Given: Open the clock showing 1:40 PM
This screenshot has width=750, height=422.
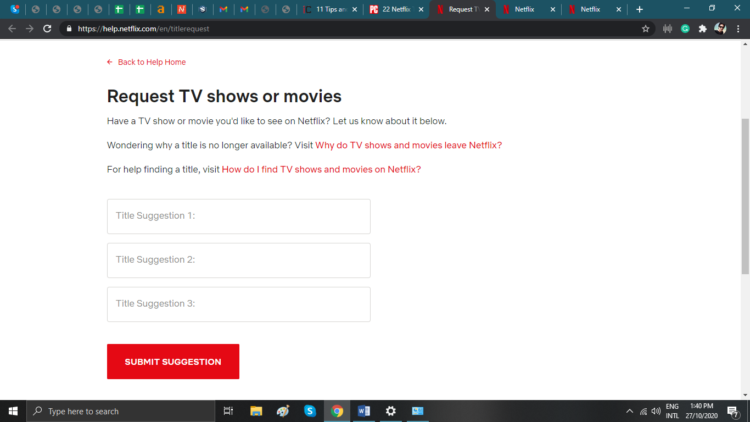Looking at the screenshot, I should click(701, 411).
